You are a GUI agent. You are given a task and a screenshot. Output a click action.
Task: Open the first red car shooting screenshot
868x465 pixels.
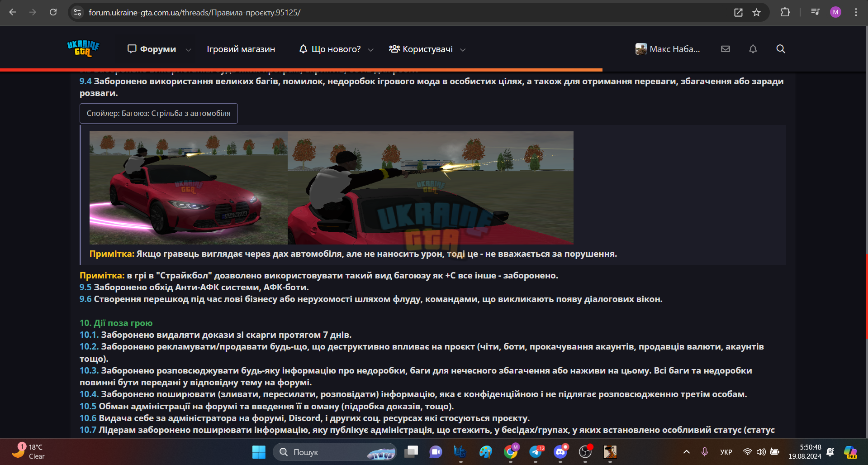tap(189, 187)
